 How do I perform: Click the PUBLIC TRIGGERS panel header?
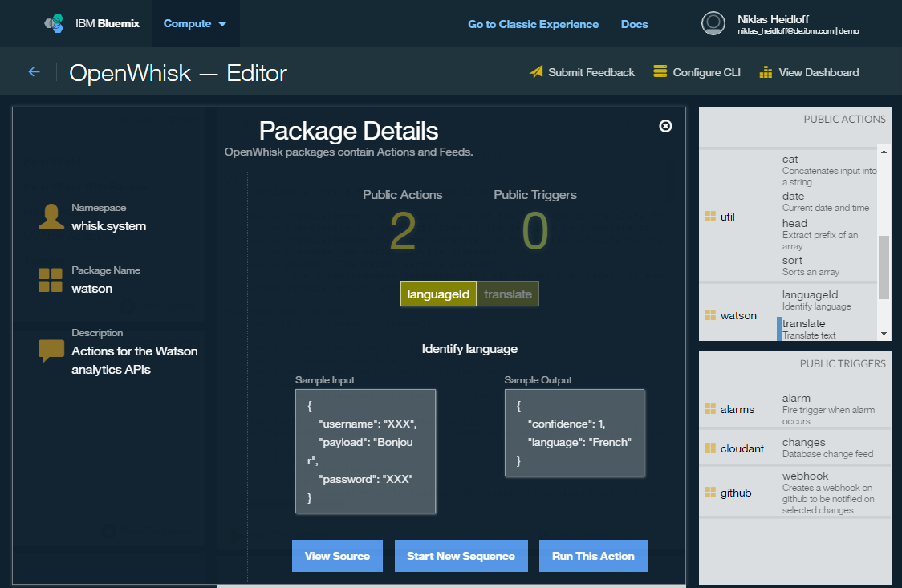[843, 364]
